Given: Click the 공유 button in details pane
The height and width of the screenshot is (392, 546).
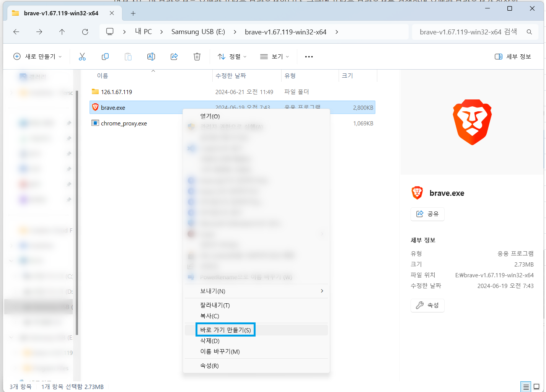Looking at the screenshot, I should point(427,214).
